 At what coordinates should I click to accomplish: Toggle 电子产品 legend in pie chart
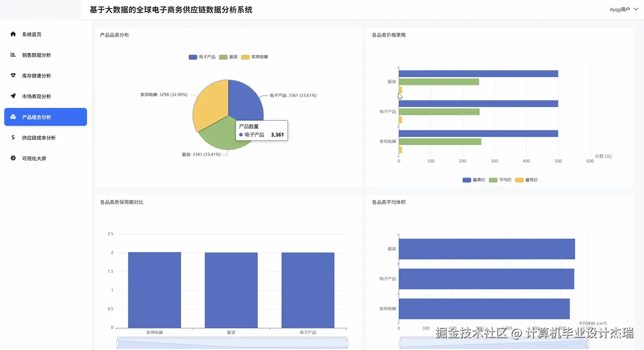(x=202, y=57)
